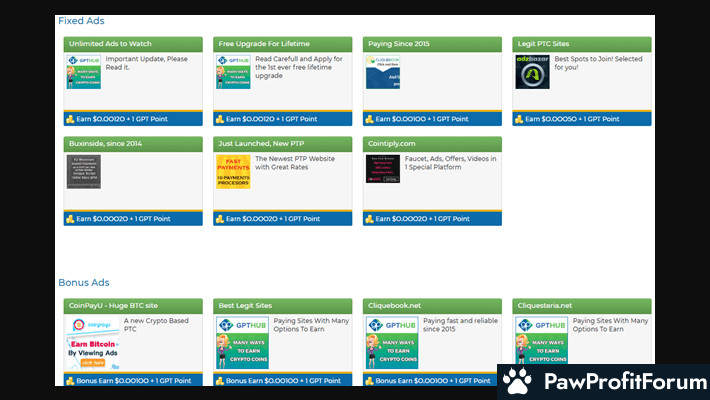Click the coin icon under Just Launched, New PTP
This screenshot has height=400, width=710.
click(x=220, y=219)
